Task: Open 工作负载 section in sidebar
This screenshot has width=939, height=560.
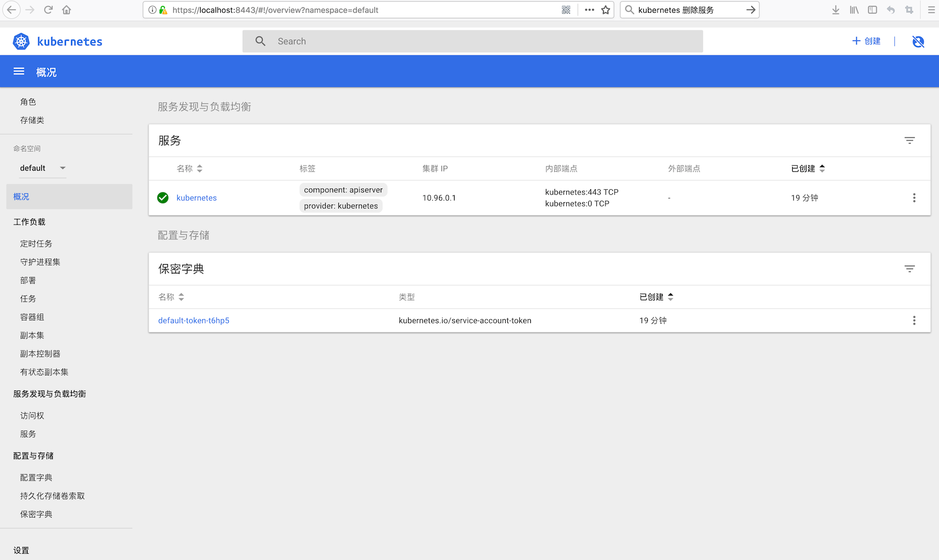Action: click(29, 222)
